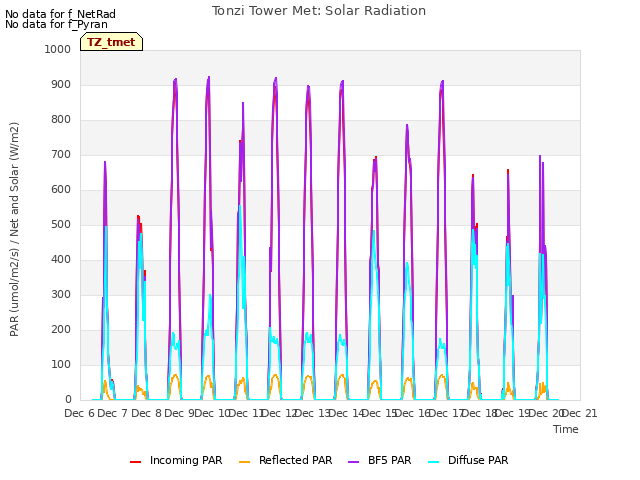Click the purple BF5 PAR legend swatch
Screen dimensions: 640x480
click(354, 462)
